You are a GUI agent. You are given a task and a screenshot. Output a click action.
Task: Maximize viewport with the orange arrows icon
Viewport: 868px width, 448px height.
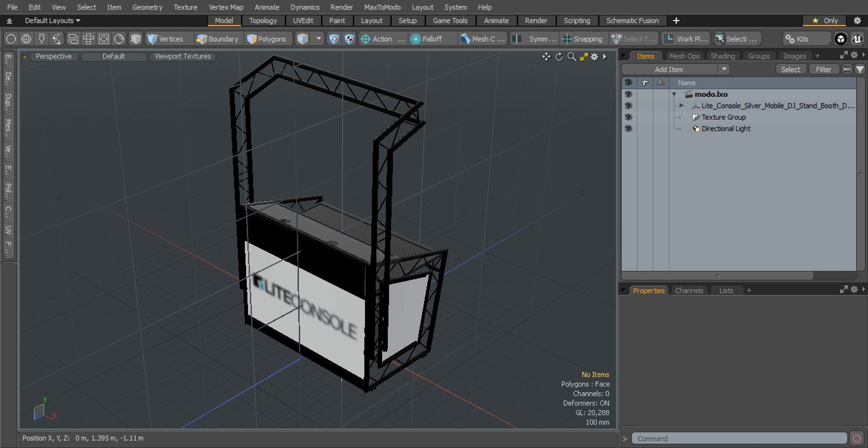point(584,57)
